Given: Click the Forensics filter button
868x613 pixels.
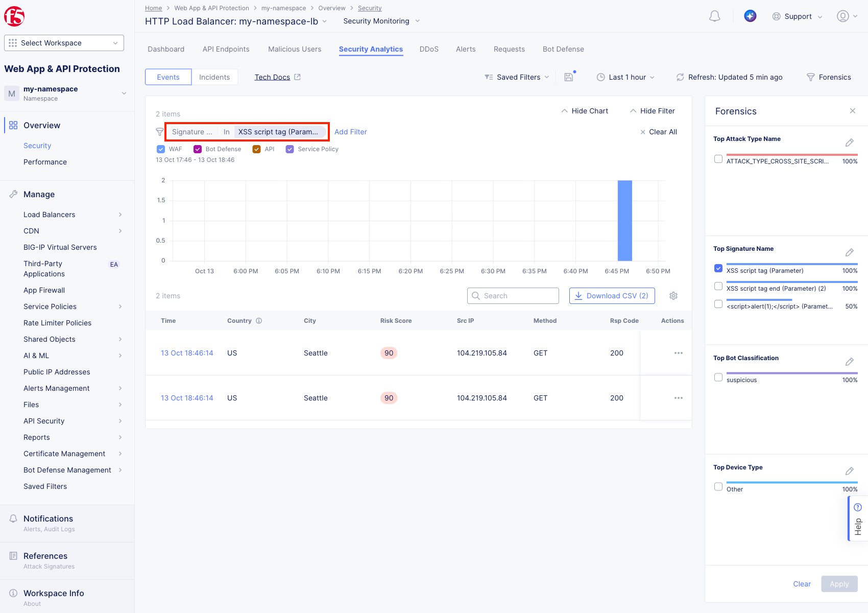Looking at the screenshot, I should click(828, 77).
